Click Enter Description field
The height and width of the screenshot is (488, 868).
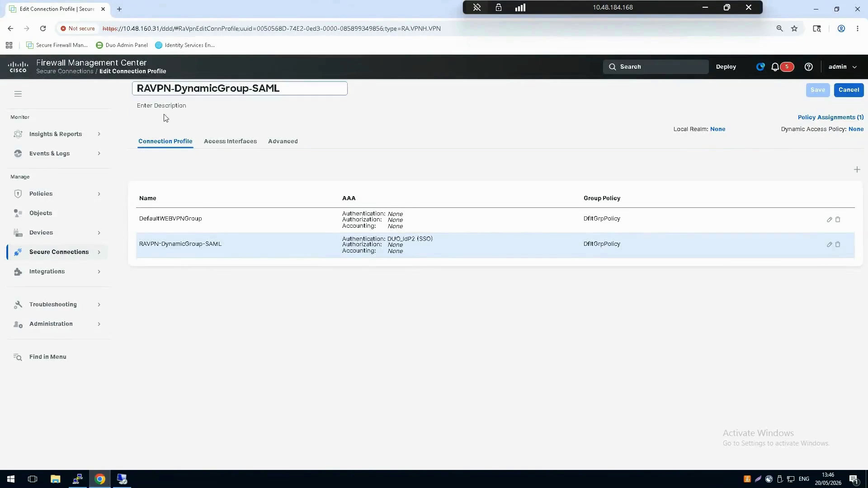(x=161, y=106)
